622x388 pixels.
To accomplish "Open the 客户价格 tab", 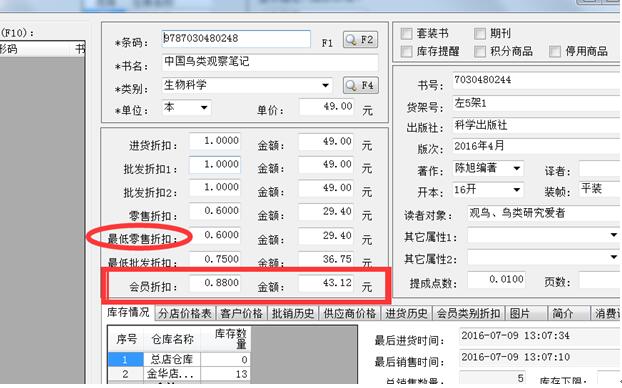I will point(241,313).
